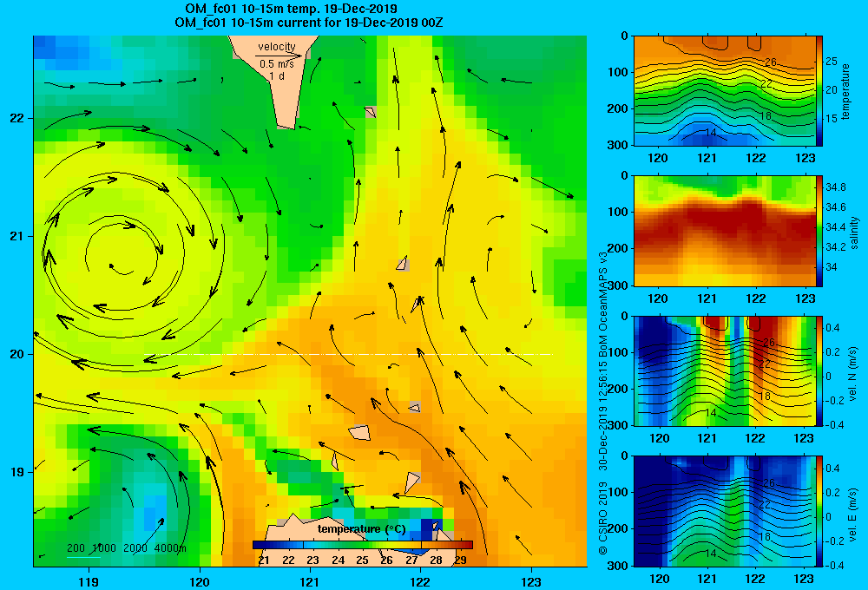This screenshot has width=868, height=590.
Task: Click the white dashed section line at 20°N
Action: [348, 354]
